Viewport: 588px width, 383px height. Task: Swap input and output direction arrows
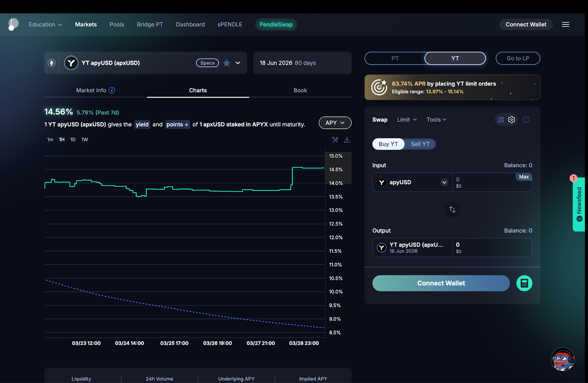pos(452,209)
